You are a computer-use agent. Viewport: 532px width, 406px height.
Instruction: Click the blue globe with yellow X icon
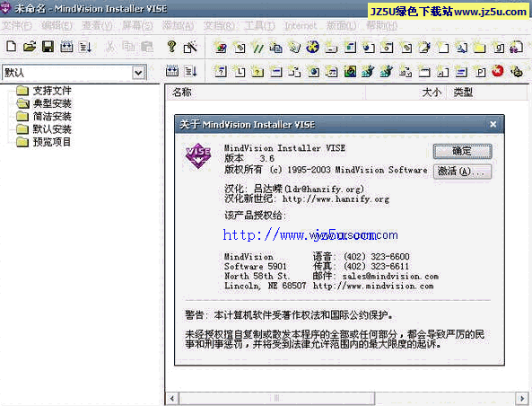click(x=312, y=48)
